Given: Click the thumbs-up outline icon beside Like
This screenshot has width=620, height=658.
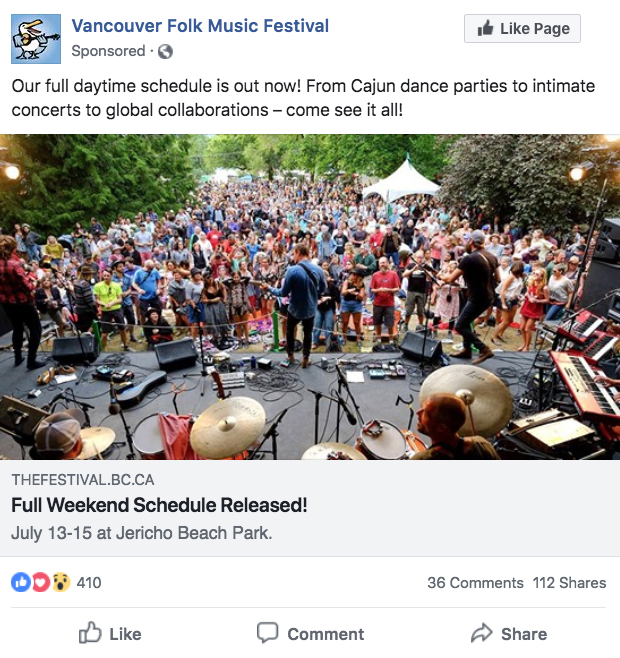Looking at the screenshot, I should tap(90, 632).
